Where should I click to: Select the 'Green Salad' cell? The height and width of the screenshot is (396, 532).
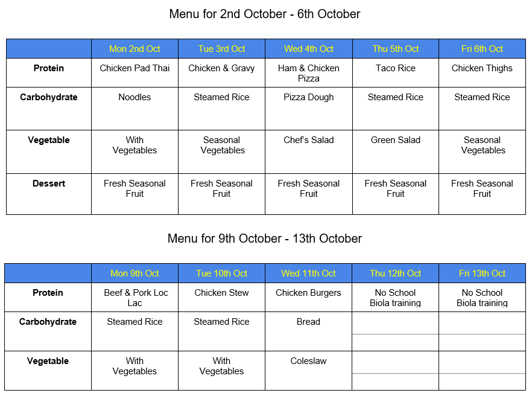(396, 140)
